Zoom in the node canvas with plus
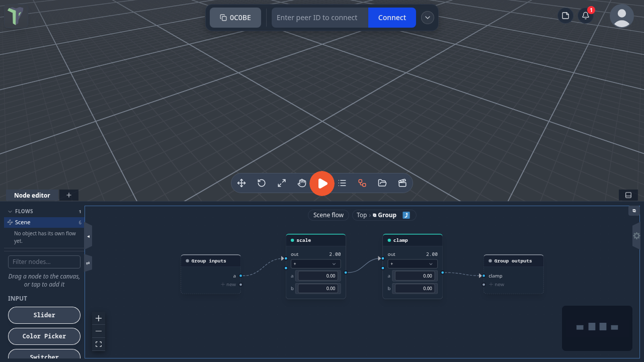The height and width of the screenshot is (362, 644). pyautogui.click(x=99, y=318)
